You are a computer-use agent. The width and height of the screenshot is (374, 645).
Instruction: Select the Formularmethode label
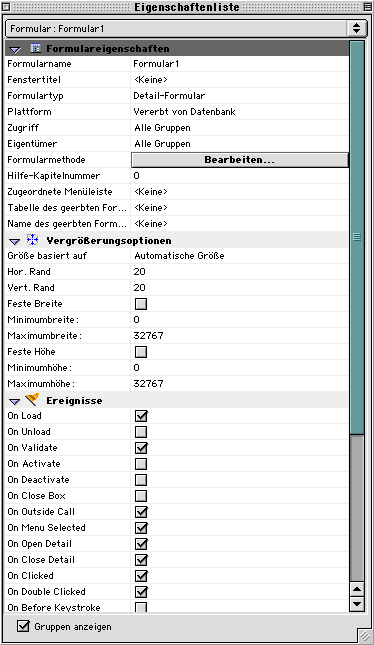(x=46, y=160)
